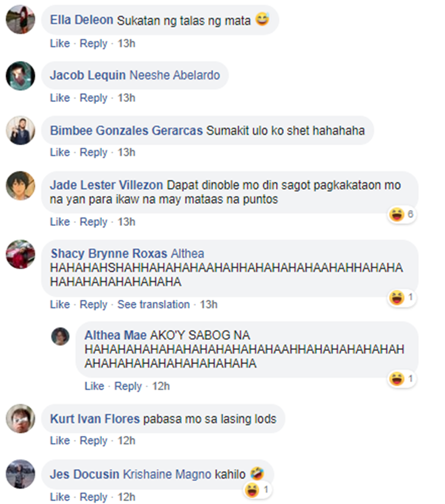The width and height of the screenshot is (445, 504).
Task: Open Ella Deleon's profile picture
Action: 20,20
